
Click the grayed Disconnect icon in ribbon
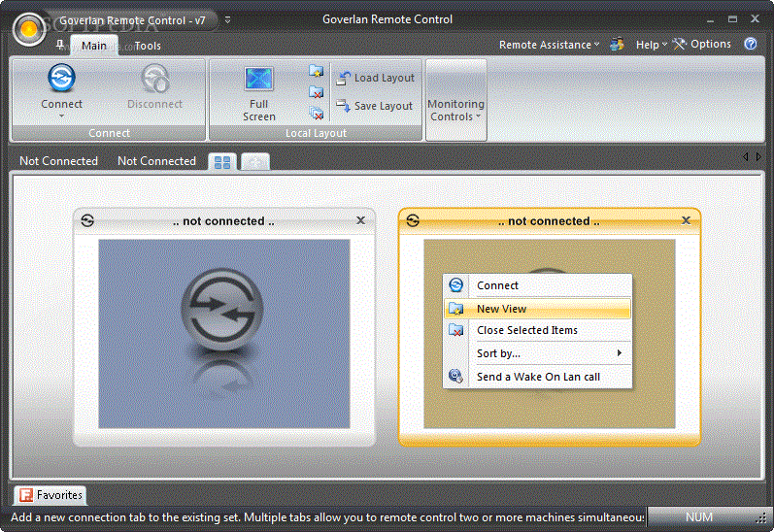tap(155, 79)
